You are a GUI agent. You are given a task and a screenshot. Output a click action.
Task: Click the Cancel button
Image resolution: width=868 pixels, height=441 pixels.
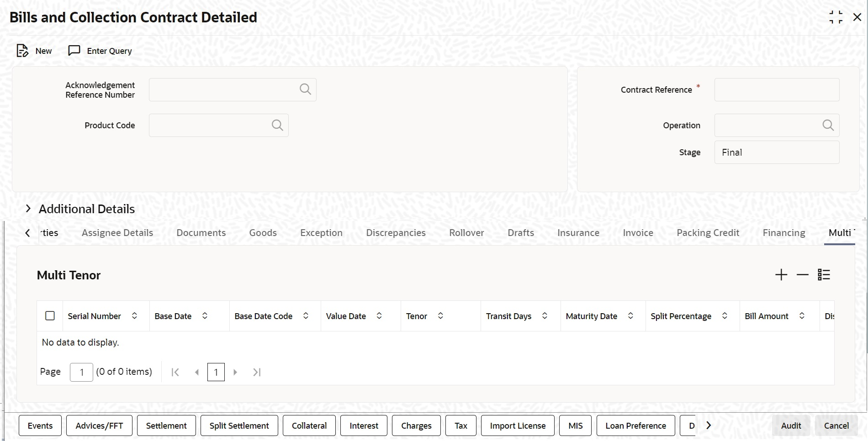[836, 425]
